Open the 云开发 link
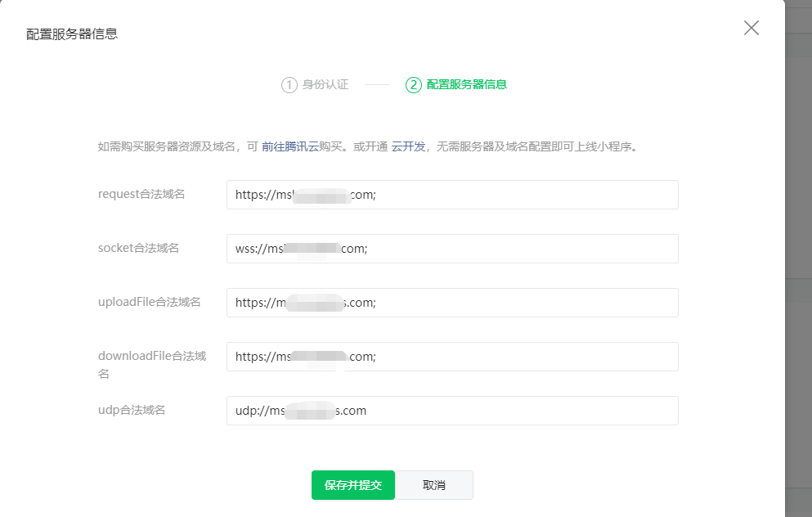 (408, 146)
